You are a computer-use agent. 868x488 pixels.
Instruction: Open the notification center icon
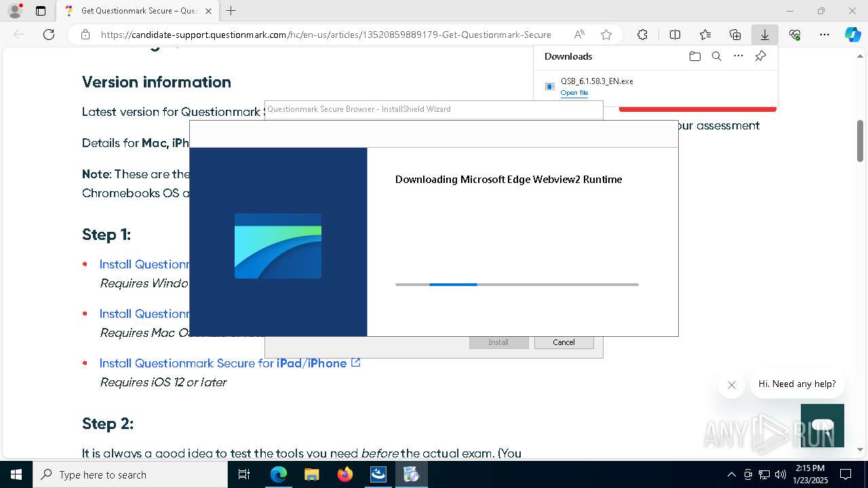(x=846, y=474)
